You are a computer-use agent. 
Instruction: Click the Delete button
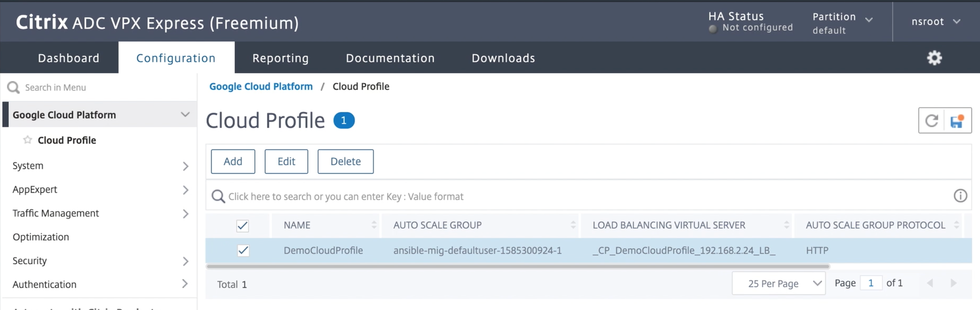345,161
